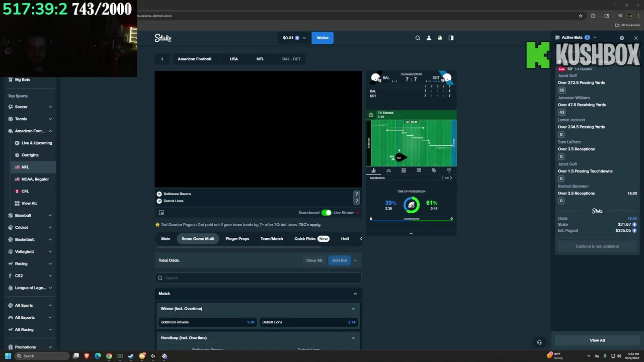This screenshot has height=362, width=644.
Task: Open Microsoft Edge from the taskbar
Action: point(98,356)
